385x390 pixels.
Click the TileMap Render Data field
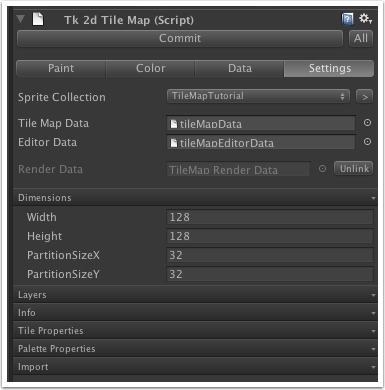click(x=238, y=169)
